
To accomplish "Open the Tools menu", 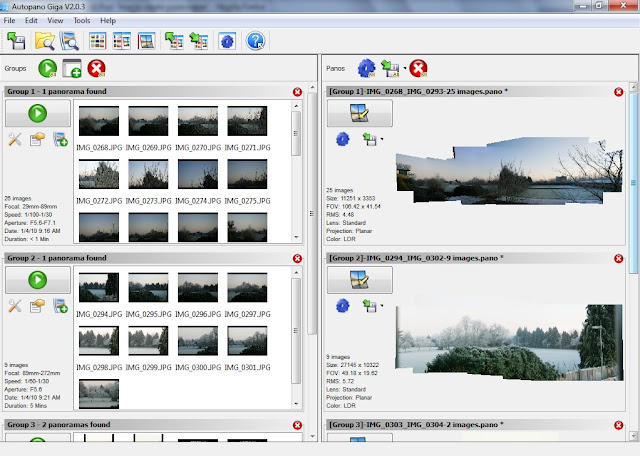I will pos(81,20).
